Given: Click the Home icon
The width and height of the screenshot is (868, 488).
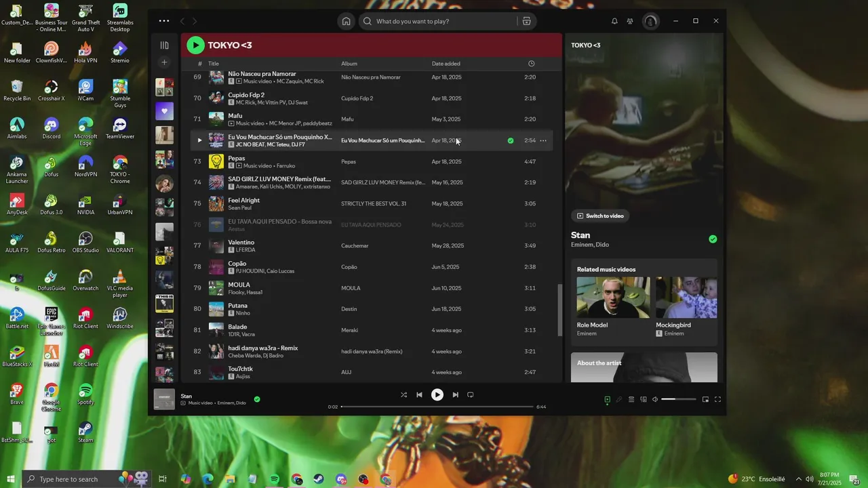Looking at the screenshot, I should point(347,21).
